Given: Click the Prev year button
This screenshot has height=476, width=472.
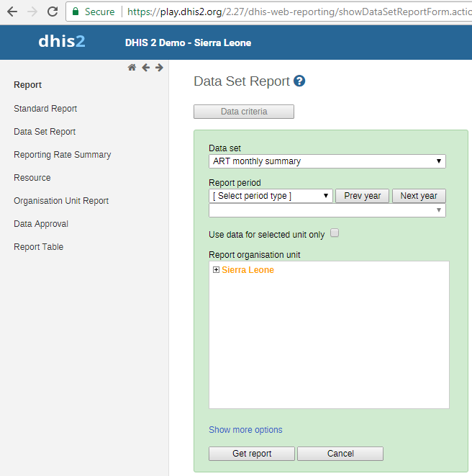Looking at the screenshot, I should point(362,196).
